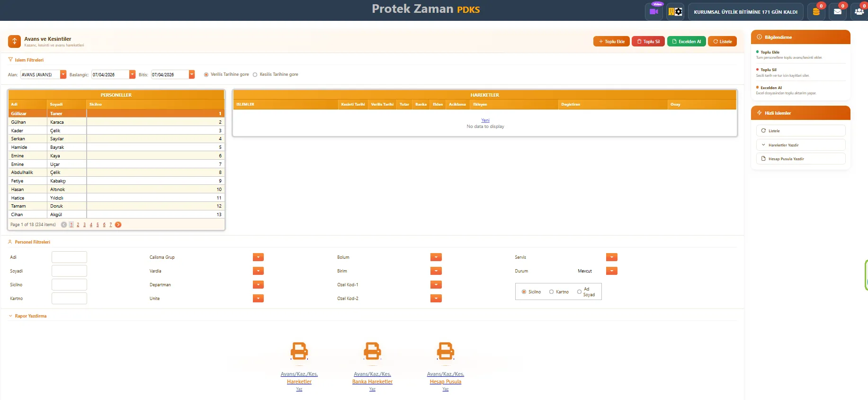Open the Alan AVANS dropdown
Image resolution: width=868 pixels, height=400 pixels.
pos(63,74)
